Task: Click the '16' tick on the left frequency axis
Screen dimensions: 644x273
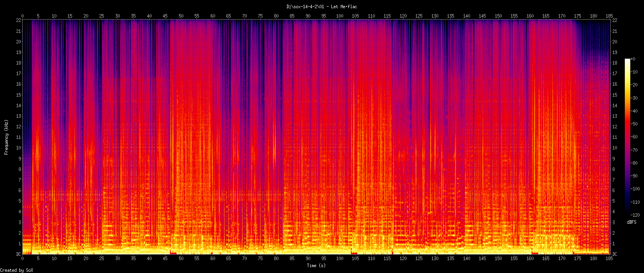Action: point(18,84)
